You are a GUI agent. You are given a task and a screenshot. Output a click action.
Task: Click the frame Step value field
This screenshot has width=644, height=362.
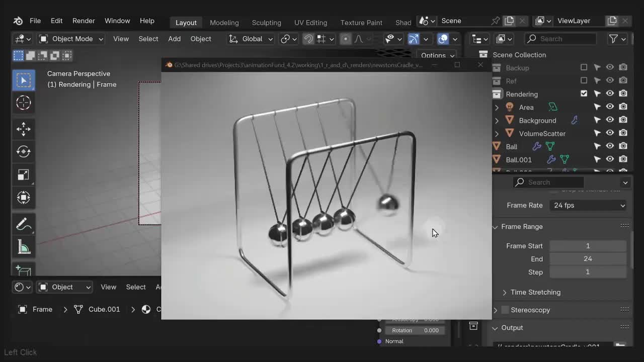[588, 272]
